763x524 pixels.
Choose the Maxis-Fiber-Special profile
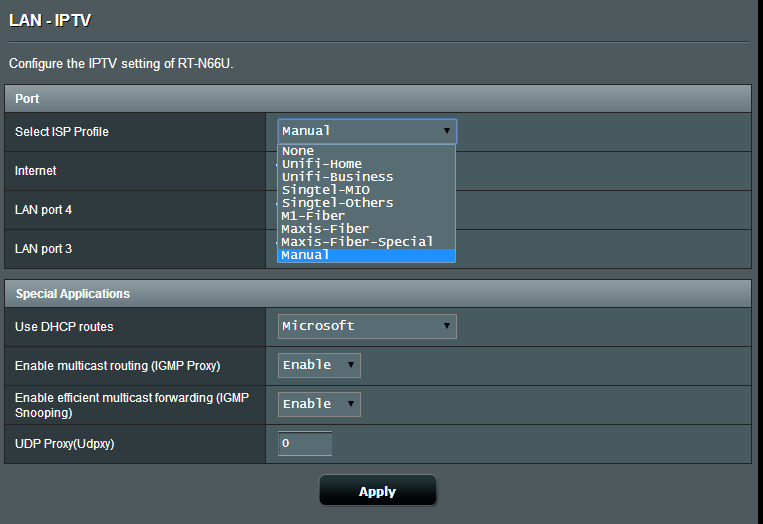click(366, 242)
